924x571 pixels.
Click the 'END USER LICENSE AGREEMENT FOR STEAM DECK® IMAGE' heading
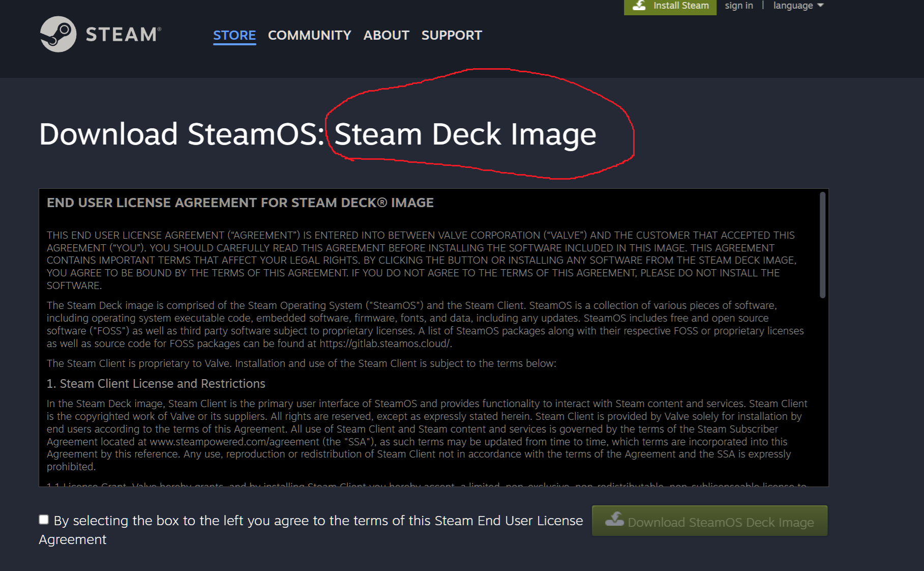[240, 203]
